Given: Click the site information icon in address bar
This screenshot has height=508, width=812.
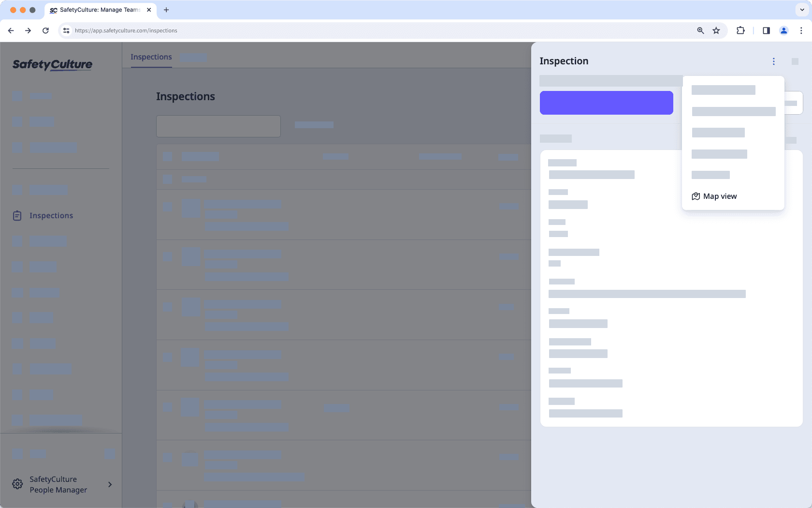Looking at the screenshot, I should pos(66,30).
